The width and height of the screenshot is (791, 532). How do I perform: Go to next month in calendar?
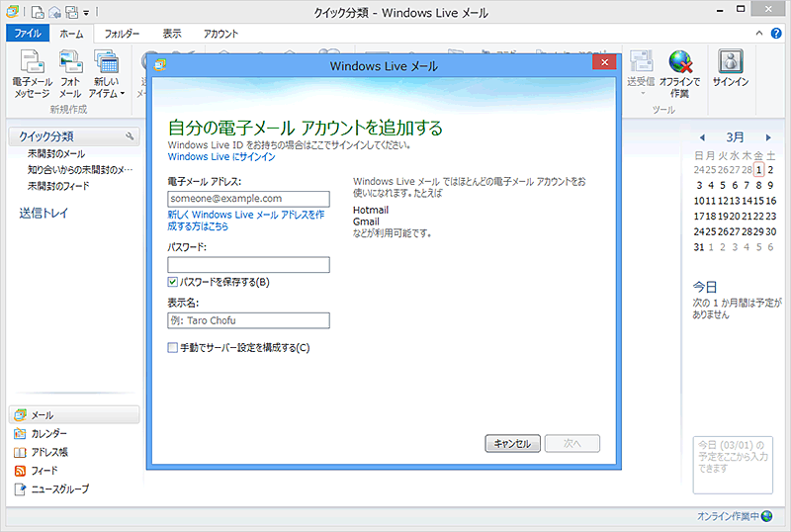point(768,137)
